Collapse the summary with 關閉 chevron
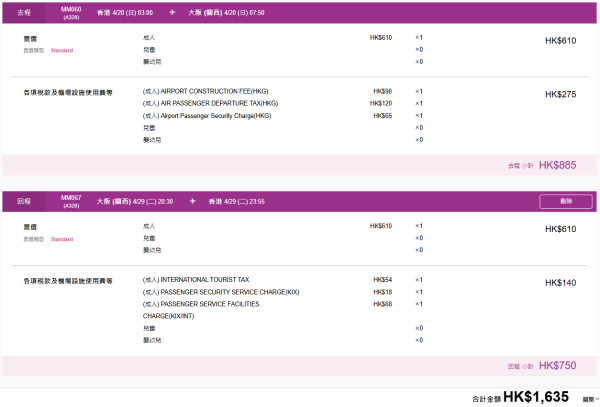 pyautogui.click(x=591, y=399)
